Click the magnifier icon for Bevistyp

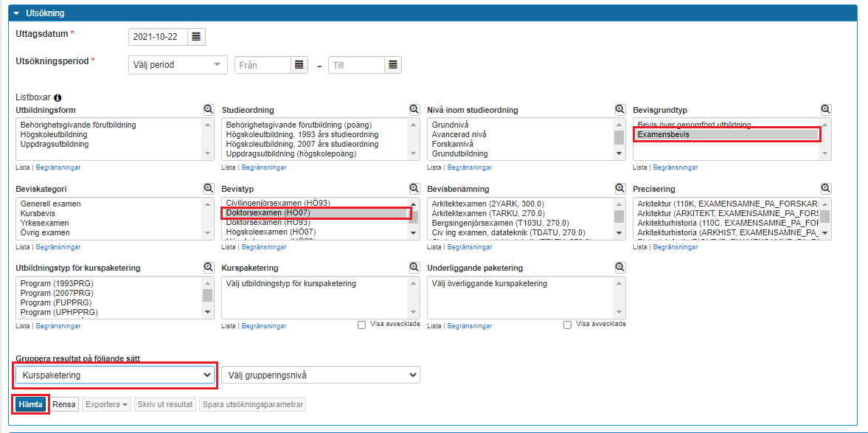(414, 189)
